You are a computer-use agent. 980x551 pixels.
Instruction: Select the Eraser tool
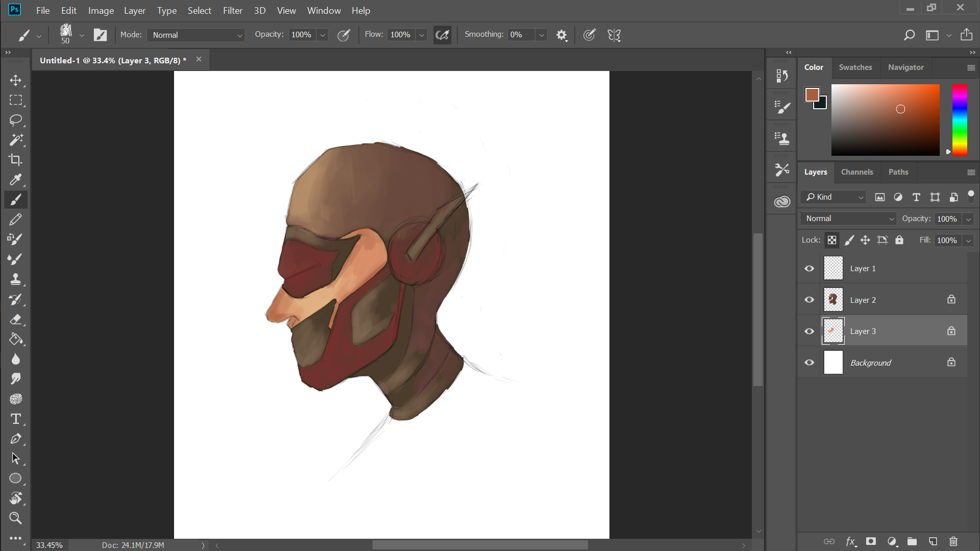tap(16, 320)
